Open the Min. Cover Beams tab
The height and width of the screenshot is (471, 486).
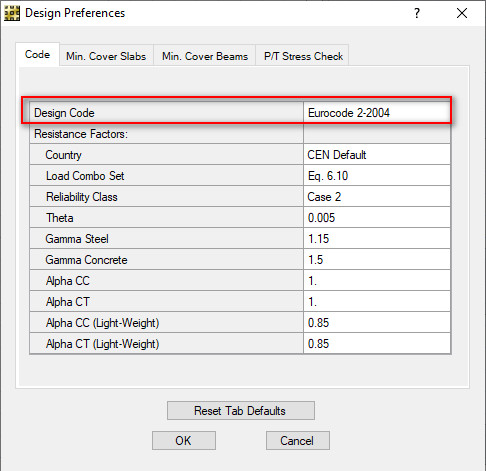[205, 56]
